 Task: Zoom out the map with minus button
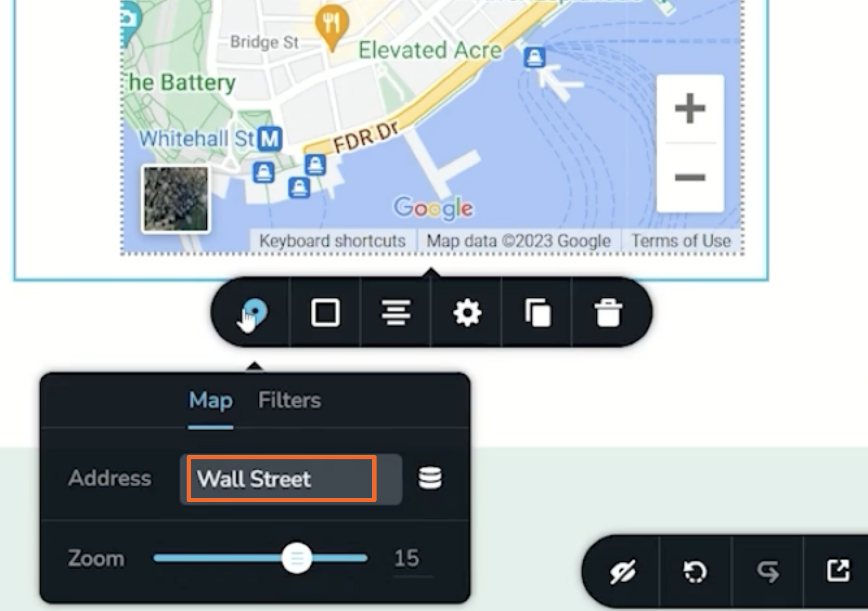(690, 177)
